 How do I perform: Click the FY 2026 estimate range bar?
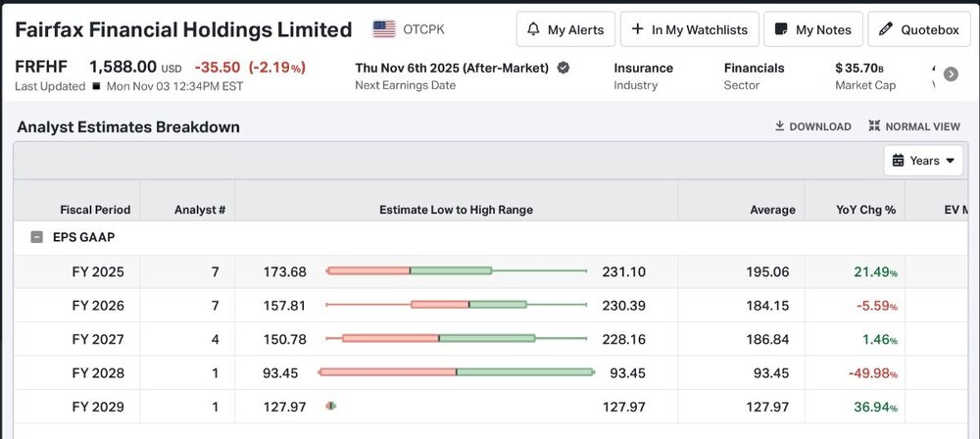pyautogui.click(x=457, y=305)
